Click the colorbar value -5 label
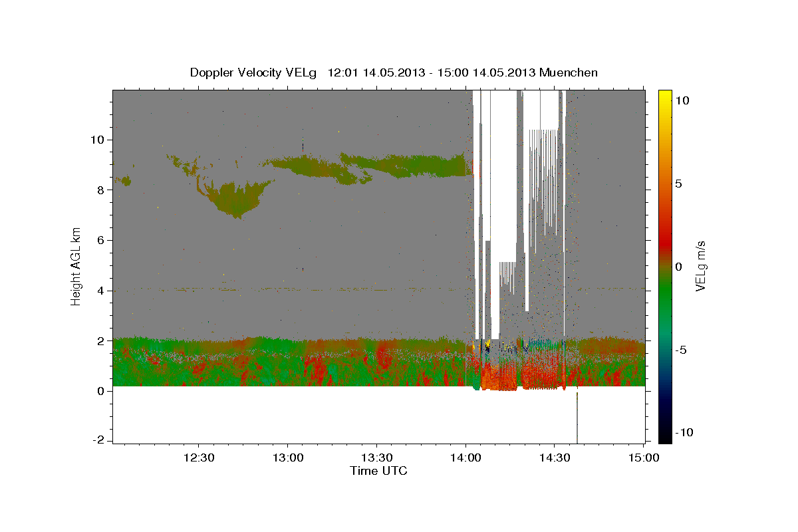 tap(680, 350)
